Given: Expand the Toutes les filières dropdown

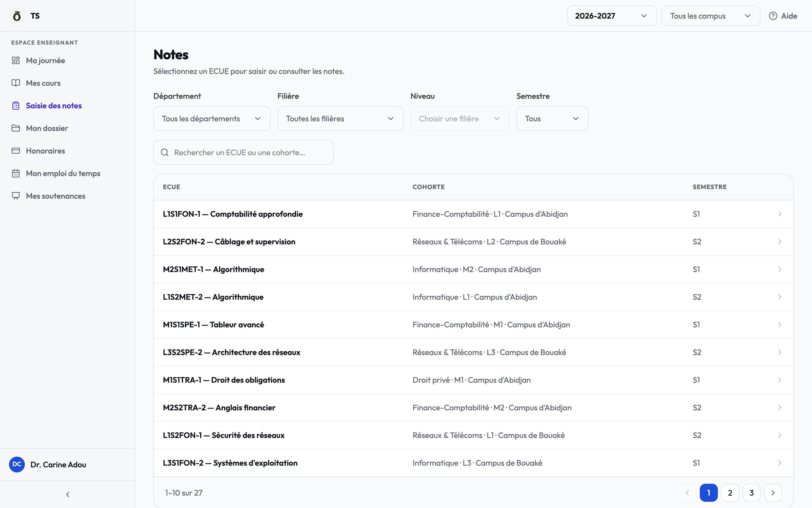Looking at the screenshot, I should pos(340,119).
